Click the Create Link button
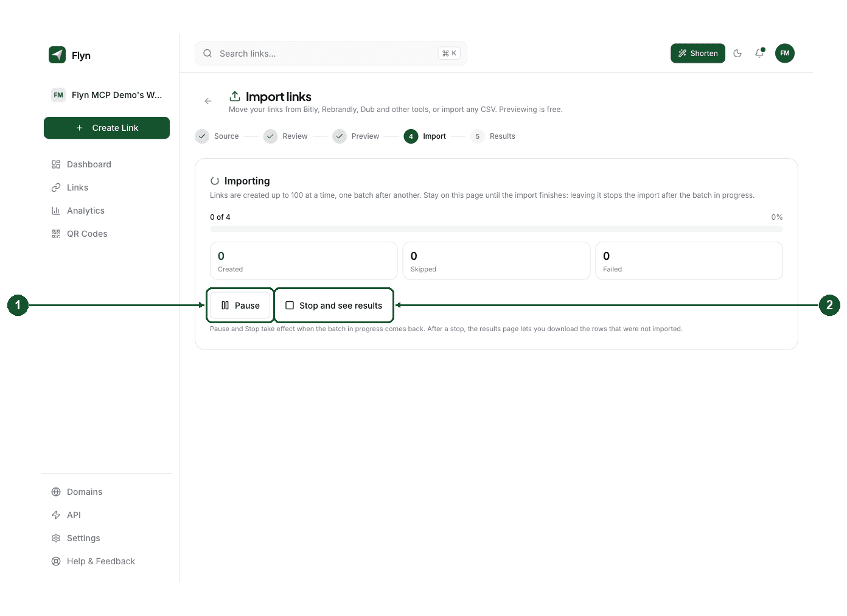The width and height of the screenshot is (847, 616). point(107,128)
